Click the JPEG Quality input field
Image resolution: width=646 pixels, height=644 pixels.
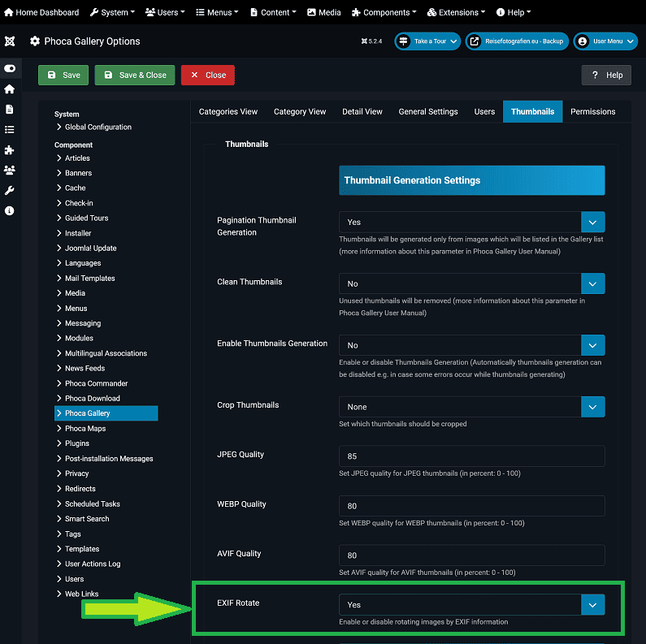point(471,456)
